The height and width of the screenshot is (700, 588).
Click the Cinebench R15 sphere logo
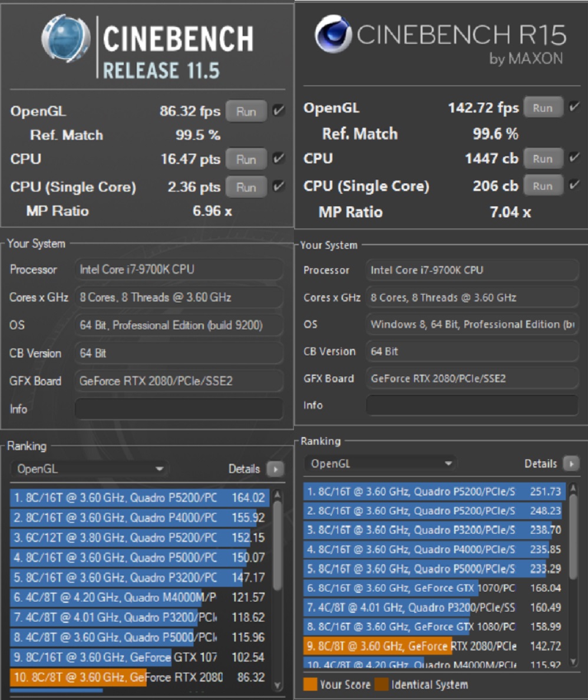click(x=333, y=34)
